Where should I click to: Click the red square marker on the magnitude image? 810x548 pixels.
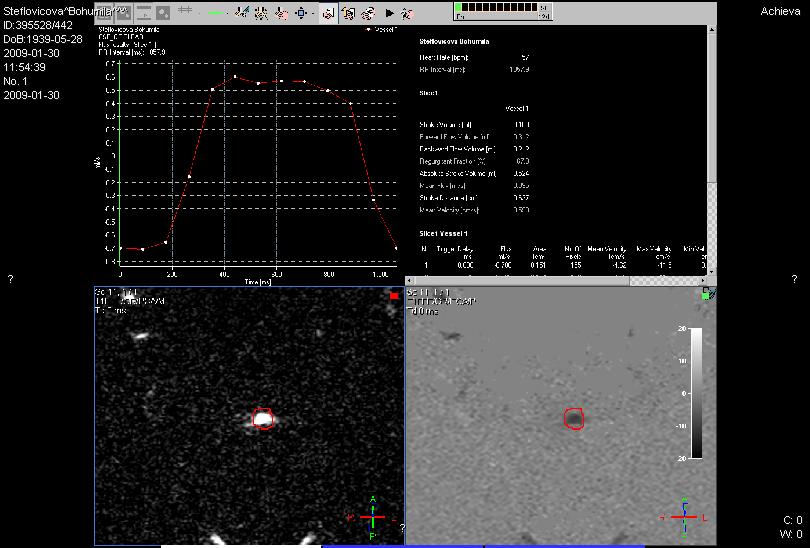coord(395,296)
